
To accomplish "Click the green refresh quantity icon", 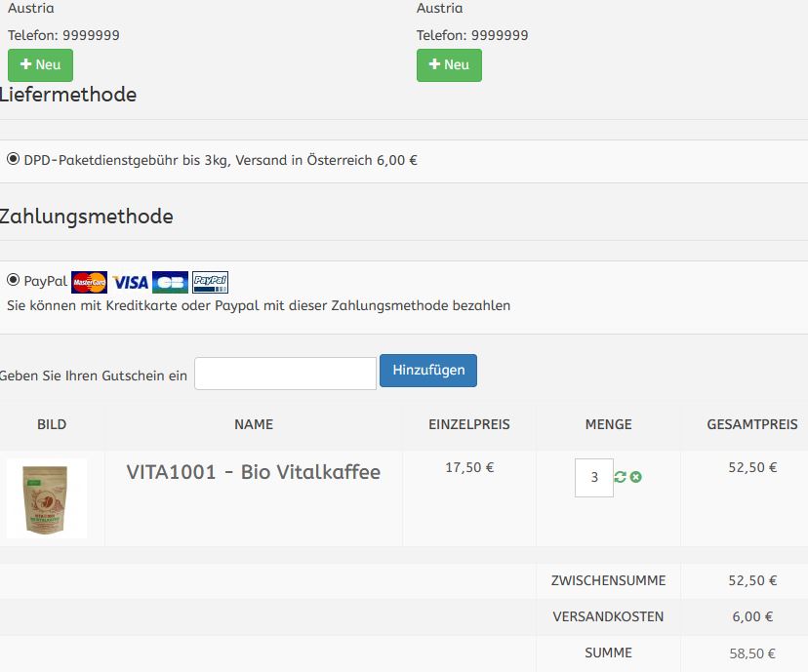I will coord(620,477).
